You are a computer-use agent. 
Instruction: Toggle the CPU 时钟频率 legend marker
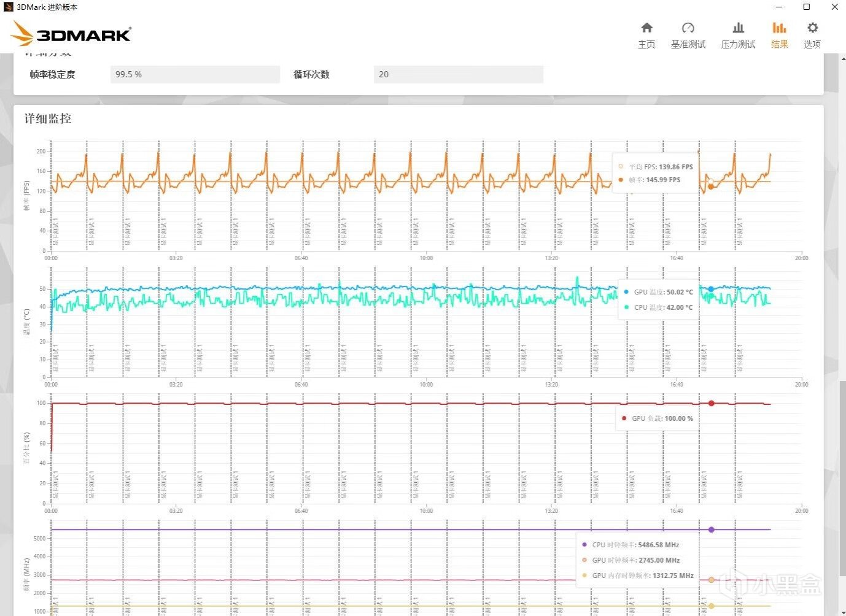pos(584,544)
